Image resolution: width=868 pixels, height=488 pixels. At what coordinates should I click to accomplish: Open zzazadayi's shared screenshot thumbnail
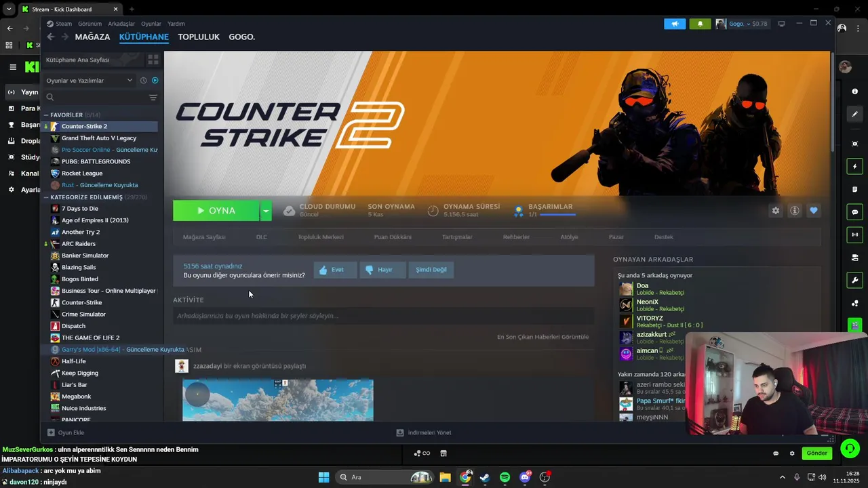point(278,400)
